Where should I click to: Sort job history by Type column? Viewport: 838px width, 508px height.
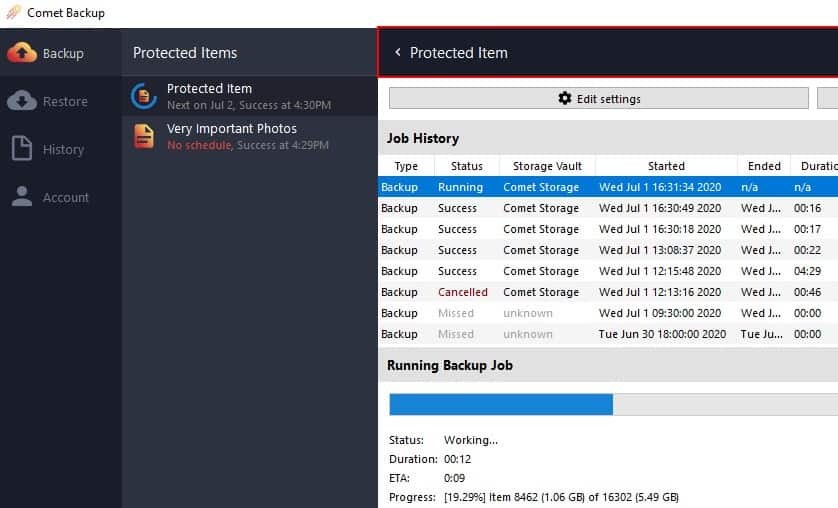(x=406, y=166)
